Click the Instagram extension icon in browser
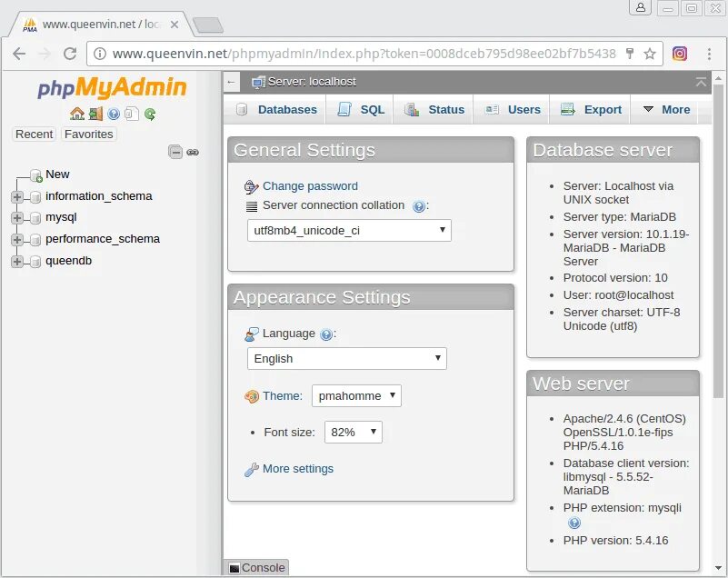 click(x=680, y=54)
